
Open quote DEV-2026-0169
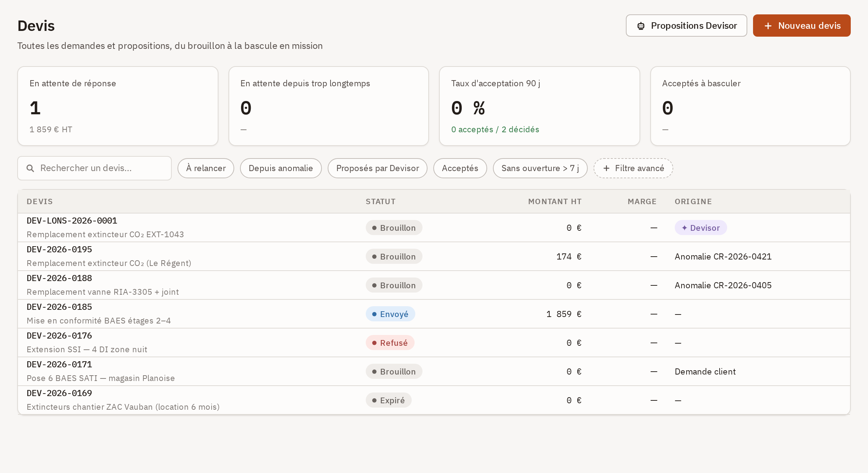[59, 393]
